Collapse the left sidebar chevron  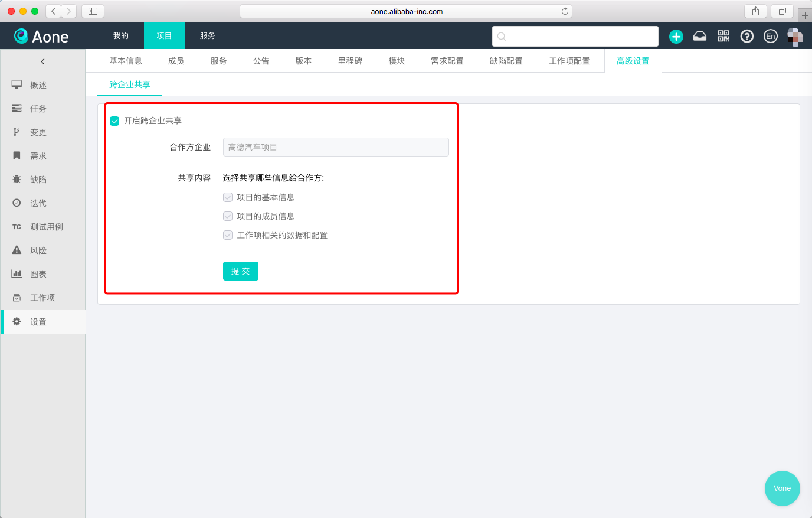coord(42,61)
